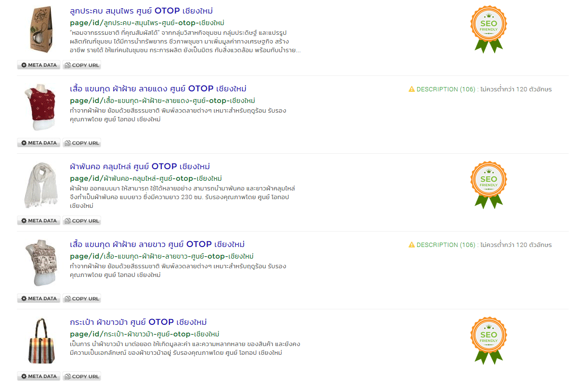Screen dimensions: 588x392
Task: Copy URL of red sleeveless cotton shirt
Action: click(82, 143)
